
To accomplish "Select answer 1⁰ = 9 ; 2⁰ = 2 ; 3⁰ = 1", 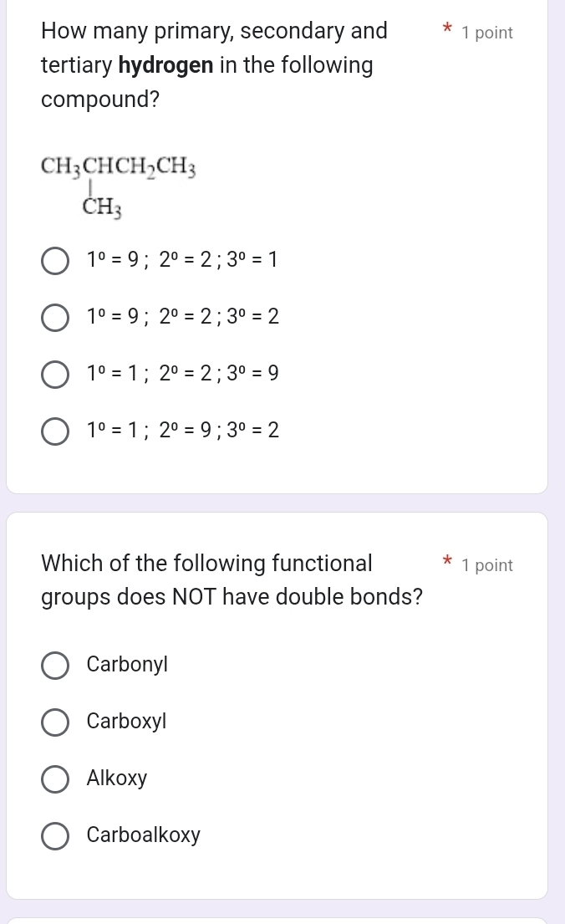I will point(55,261).
